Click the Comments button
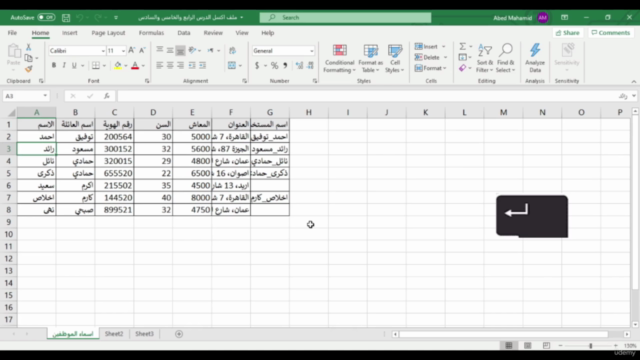 pos(611,33)
